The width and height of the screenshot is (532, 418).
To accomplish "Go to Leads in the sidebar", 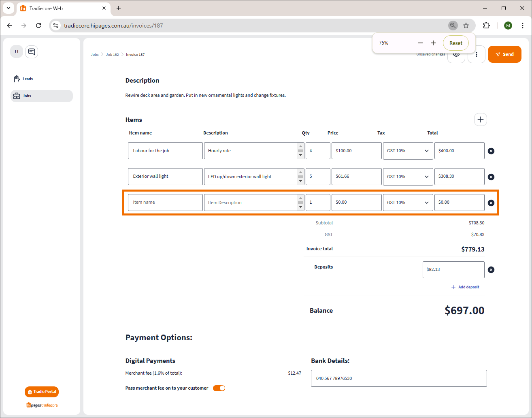I will 28,79.
